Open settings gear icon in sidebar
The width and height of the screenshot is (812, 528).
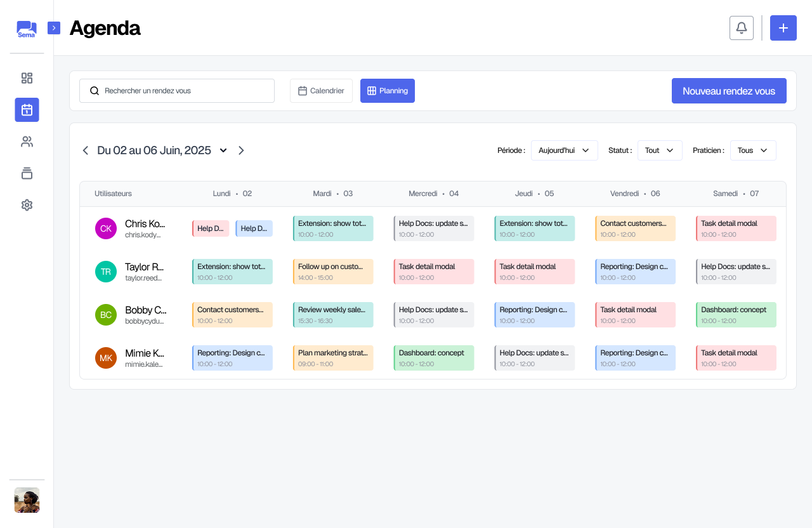27,205
